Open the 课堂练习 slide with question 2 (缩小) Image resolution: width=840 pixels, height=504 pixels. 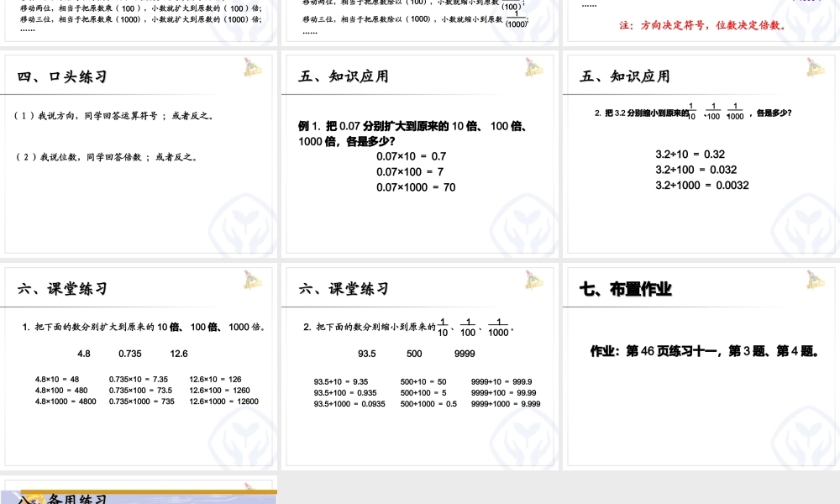[420, 367]
